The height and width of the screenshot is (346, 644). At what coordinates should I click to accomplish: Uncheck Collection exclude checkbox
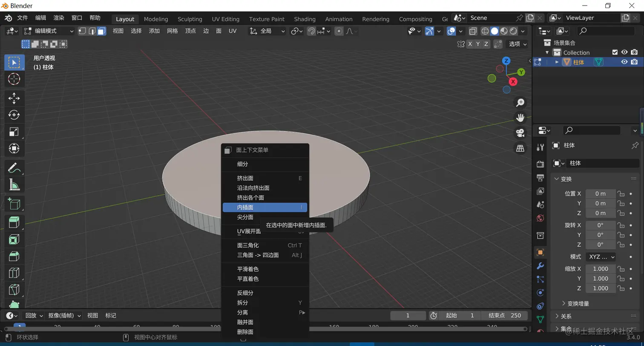(x=615, y=52)
